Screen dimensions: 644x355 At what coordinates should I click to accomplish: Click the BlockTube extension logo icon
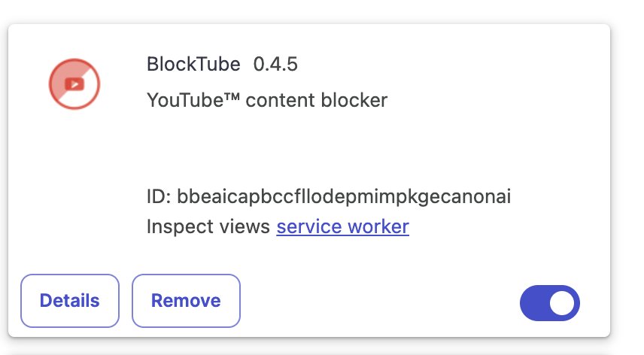click(x=74, y=84)
